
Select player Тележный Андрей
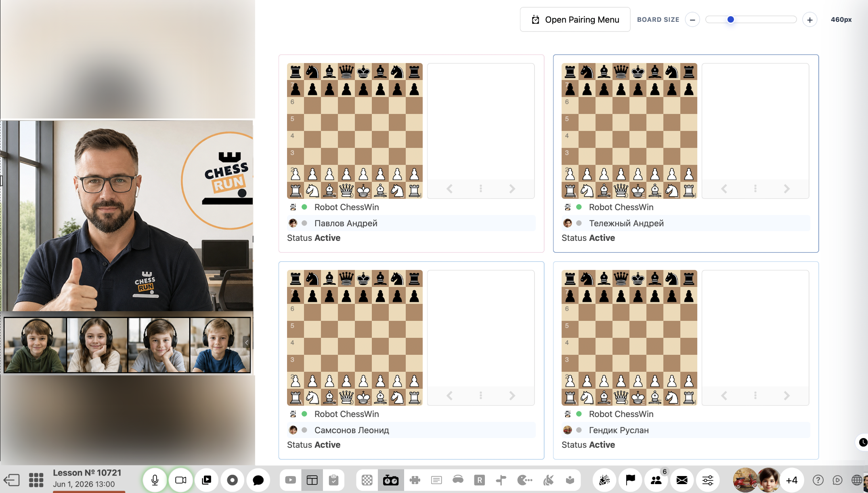[686, 223]
